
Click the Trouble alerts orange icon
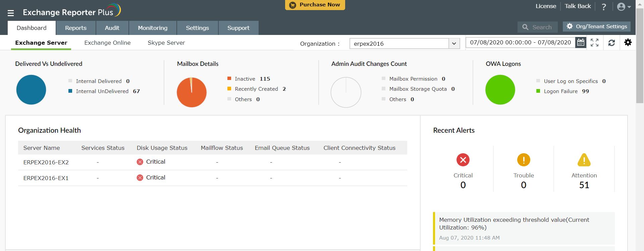point(523,160)
